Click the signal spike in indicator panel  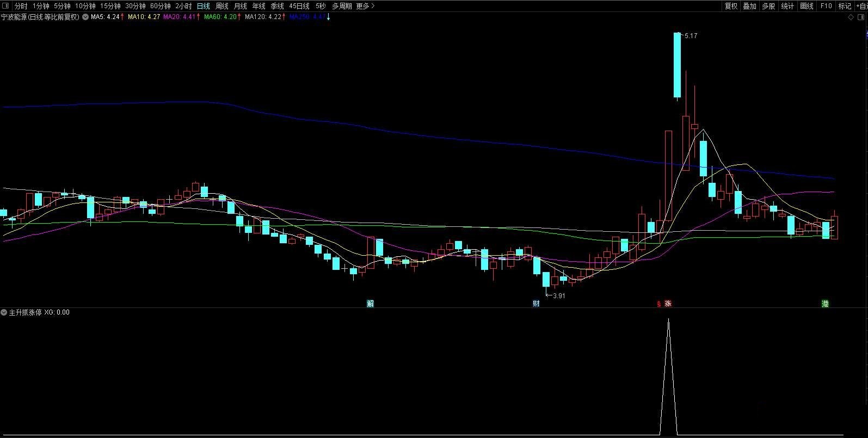tap(668, 377)
